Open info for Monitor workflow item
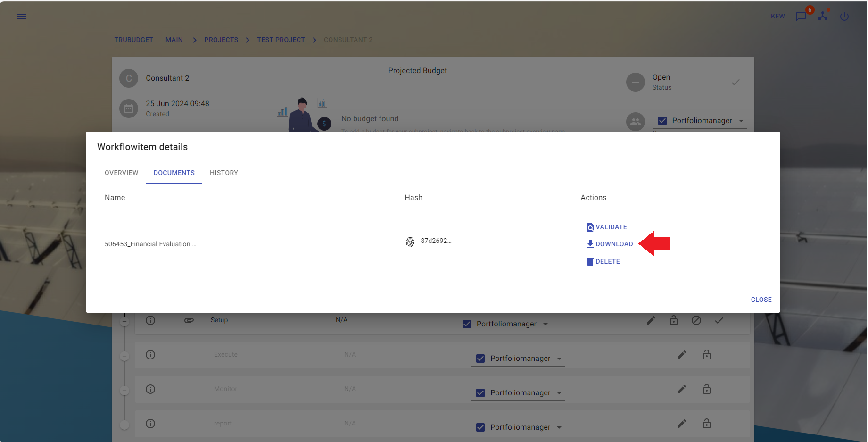Screen dimensions: 868x442 150,389
